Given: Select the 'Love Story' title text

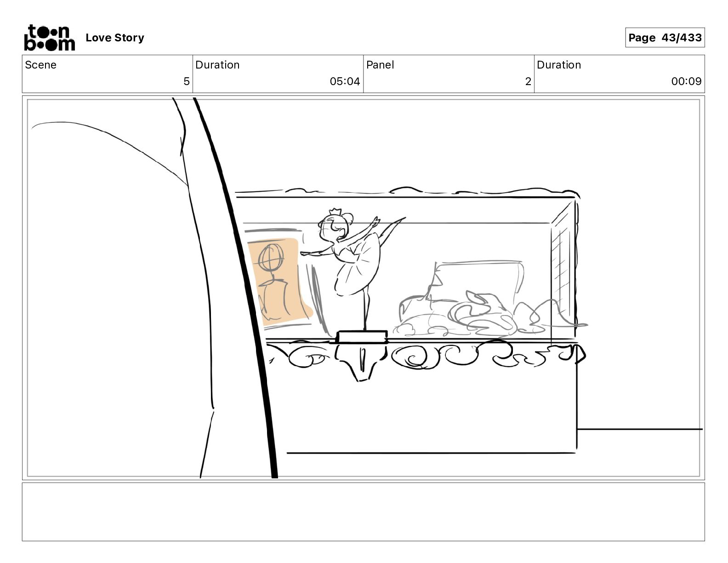Looking at the screenshot, I should pos(115,38).
